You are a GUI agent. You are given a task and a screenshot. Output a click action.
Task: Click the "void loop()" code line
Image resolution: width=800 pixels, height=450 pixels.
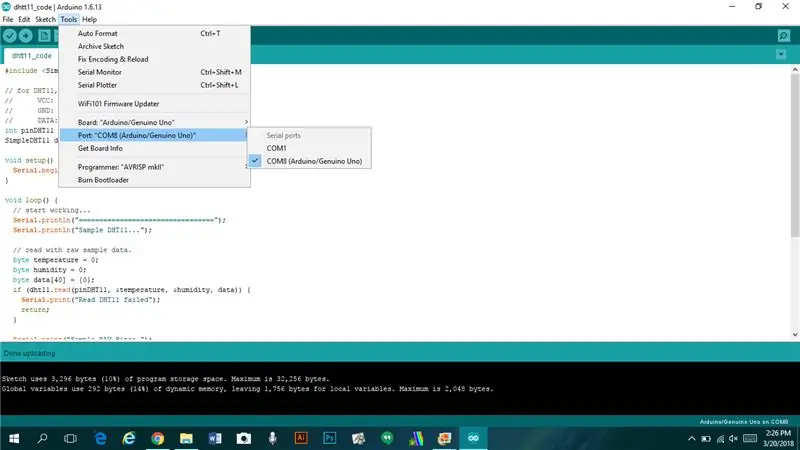pos(31,200)
